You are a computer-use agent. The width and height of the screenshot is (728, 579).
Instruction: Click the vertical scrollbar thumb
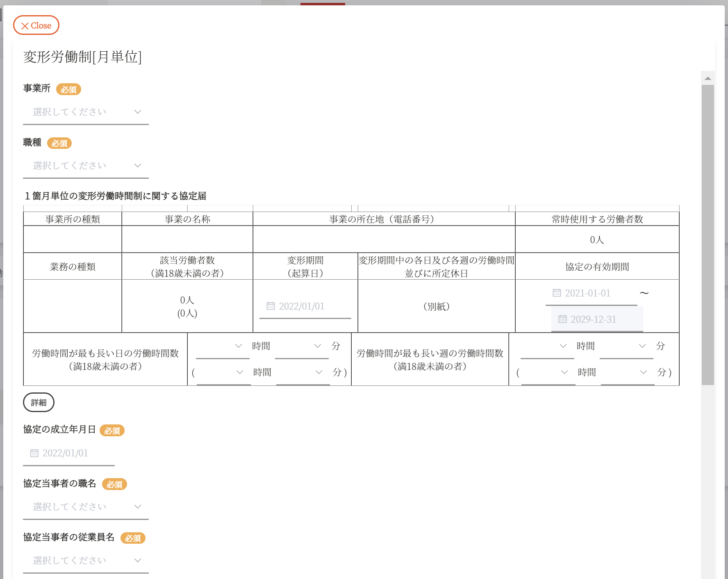tap(708, 234)
